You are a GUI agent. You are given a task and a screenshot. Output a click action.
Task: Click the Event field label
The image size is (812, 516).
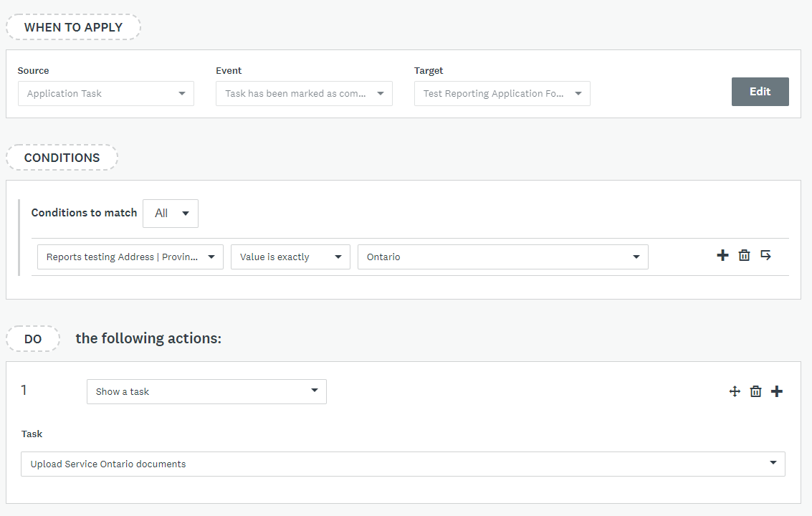click(229, 70)
